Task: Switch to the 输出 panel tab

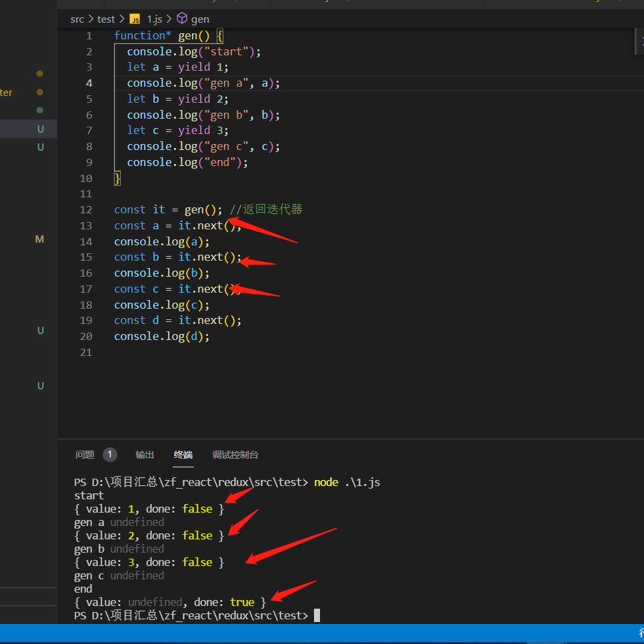Action: point(145,455)
